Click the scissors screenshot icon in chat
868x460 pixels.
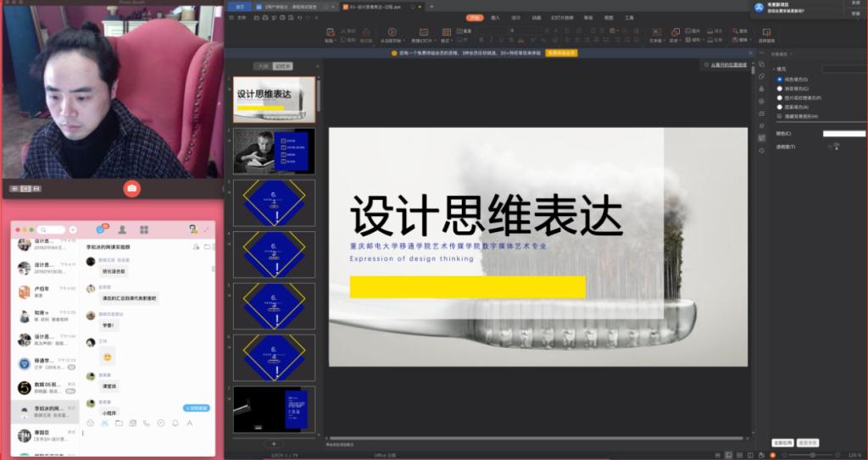104,423
